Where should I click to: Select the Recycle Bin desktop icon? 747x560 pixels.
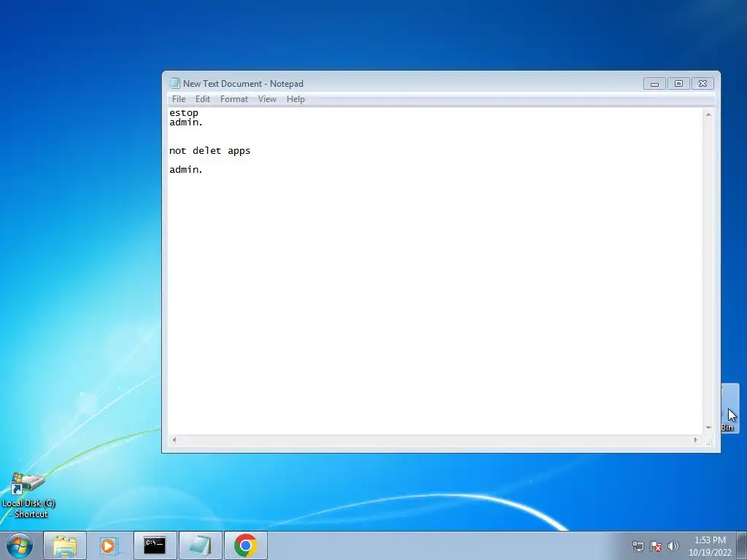pos(729,408)
